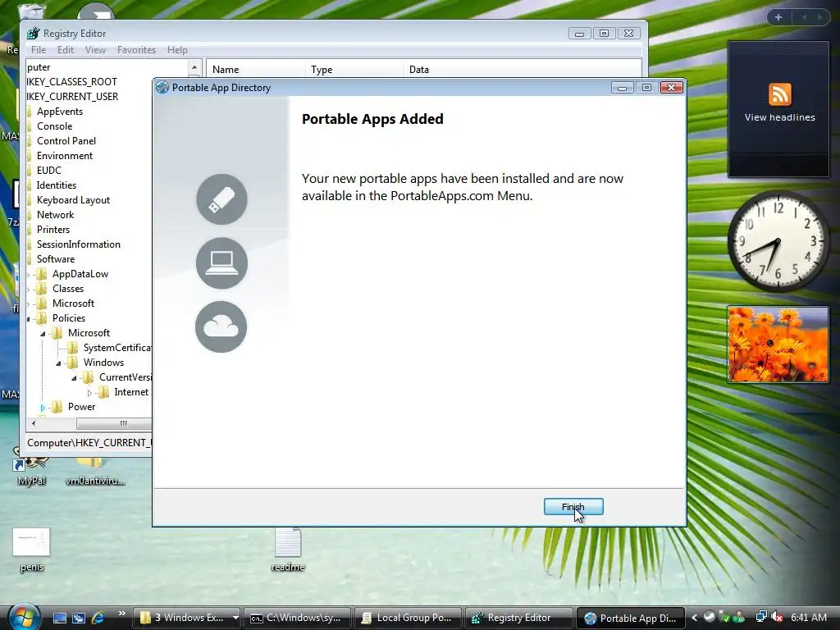Select the AppEvents registry key
The width and height of the screenshot is (840, 630).
[59, 112]
